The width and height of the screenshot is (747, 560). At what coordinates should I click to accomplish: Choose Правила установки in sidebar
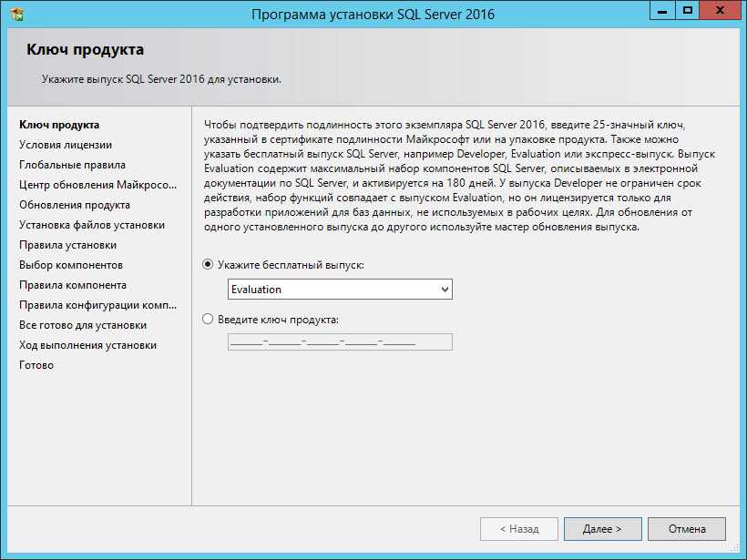pyautogui.click(x=67, y=245)
